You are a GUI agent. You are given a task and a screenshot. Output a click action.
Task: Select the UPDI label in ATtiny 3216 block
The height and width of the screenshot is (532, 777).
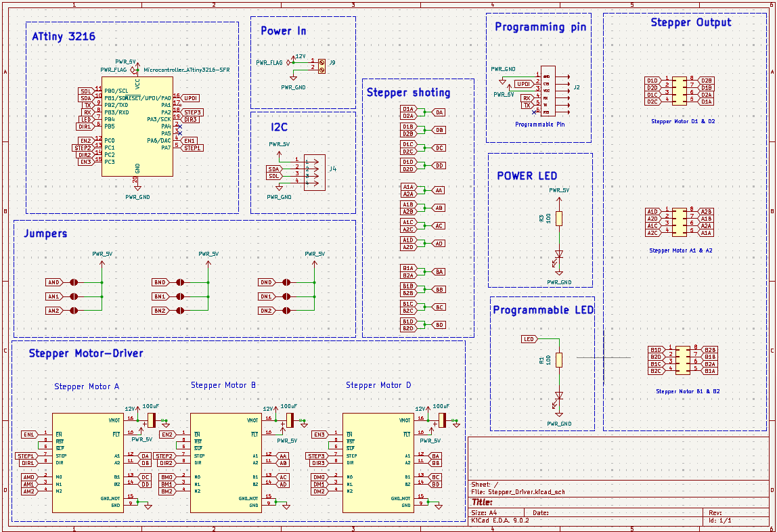(191, 98)
